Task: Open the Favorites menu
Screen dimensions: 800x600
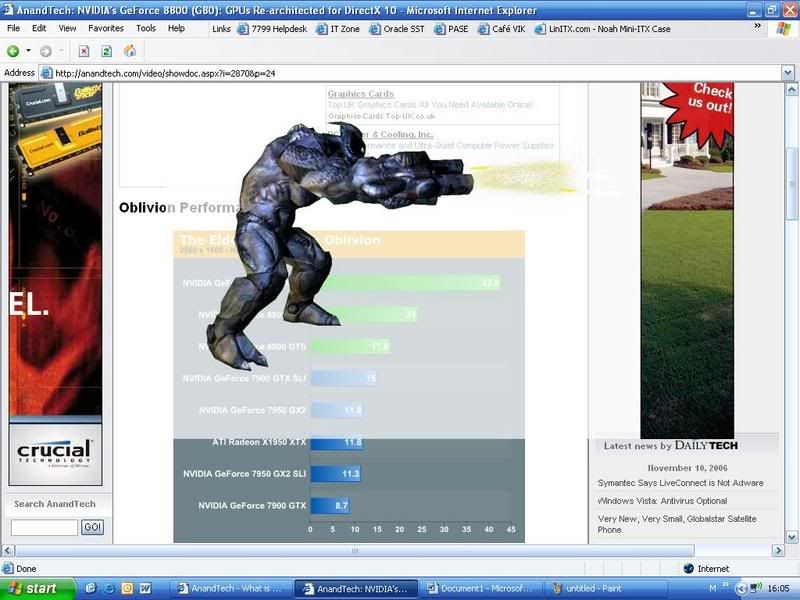Action: coord(106,29)
